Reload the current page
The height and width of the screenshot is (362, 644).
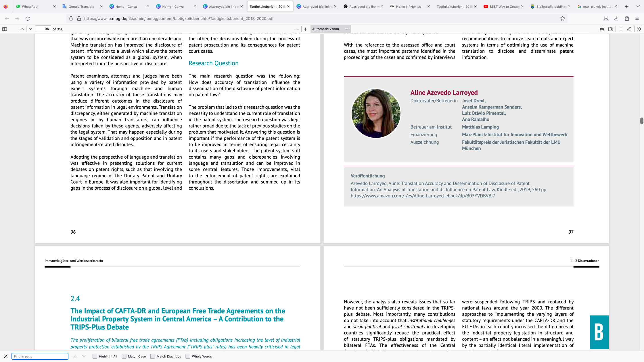[x=28, y=18]
